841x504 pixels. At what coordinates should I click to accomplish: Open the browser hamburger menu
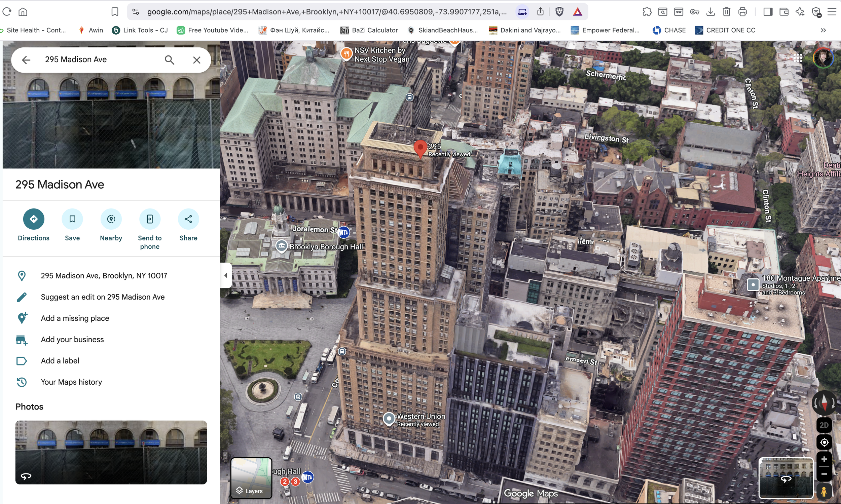click(x=832, y=11)
